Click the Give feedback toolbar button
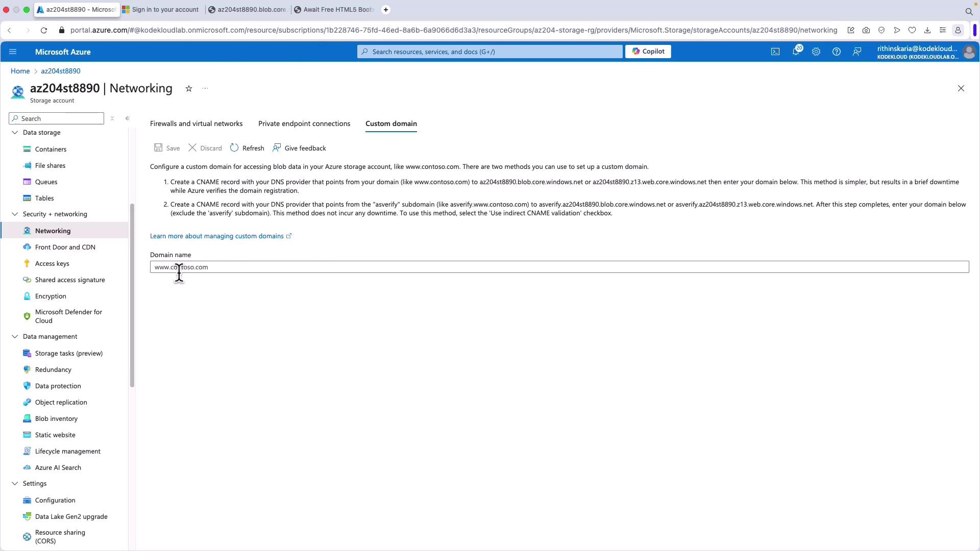Image resolution: width=980 pixels, height=551 pixels. pos(299,148)
